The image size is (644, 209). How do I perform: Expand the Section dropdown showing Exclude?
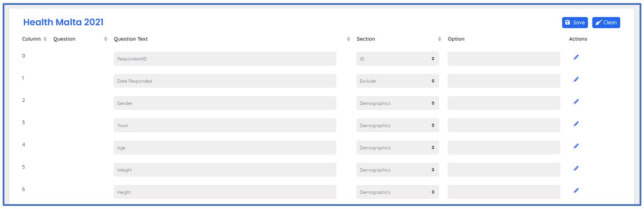(x=398, y=81)
